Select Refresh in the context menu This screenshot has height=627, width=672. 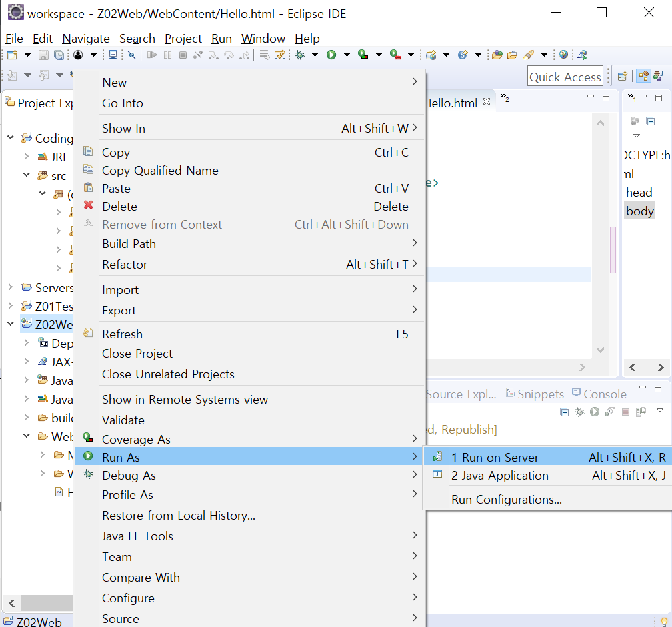250,334
